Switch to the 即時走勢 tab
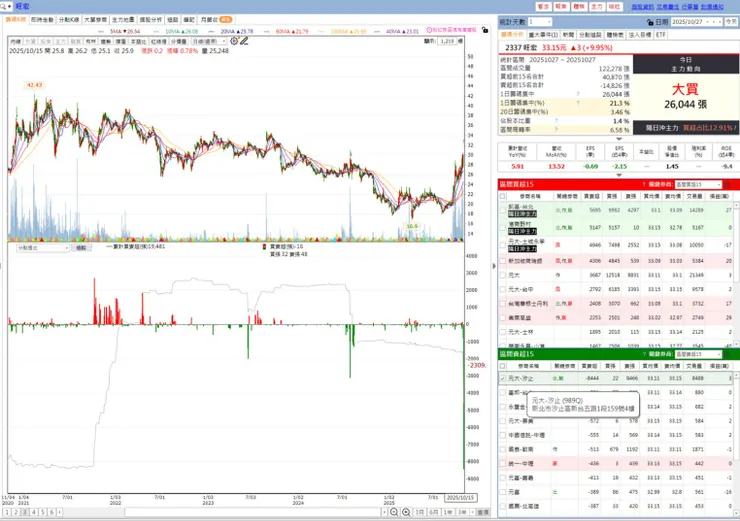Image resolution: width=740 pixels, height=521 pixels. pyautogui.click(x=42, y=20)
